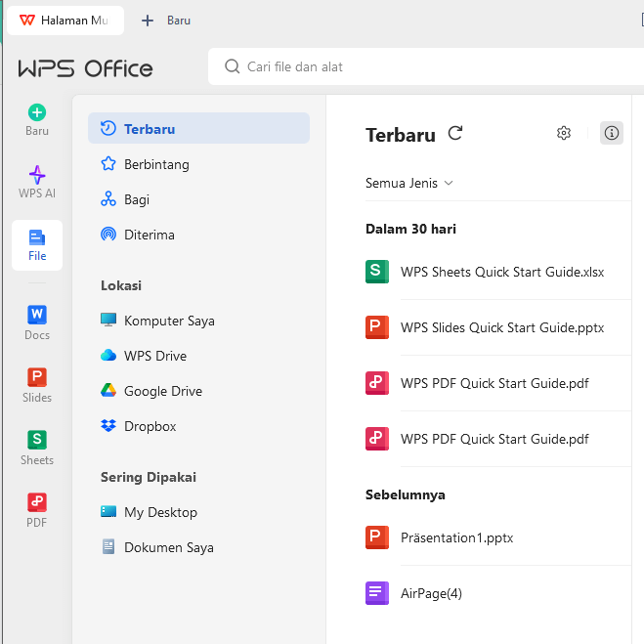Open WPS Drive location

pyautogui.click(x=198, y=356)
